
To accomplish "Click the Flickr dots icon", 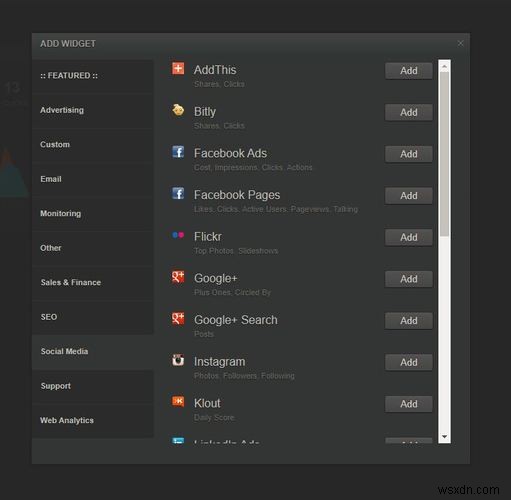I will click(x=178, y=235).
